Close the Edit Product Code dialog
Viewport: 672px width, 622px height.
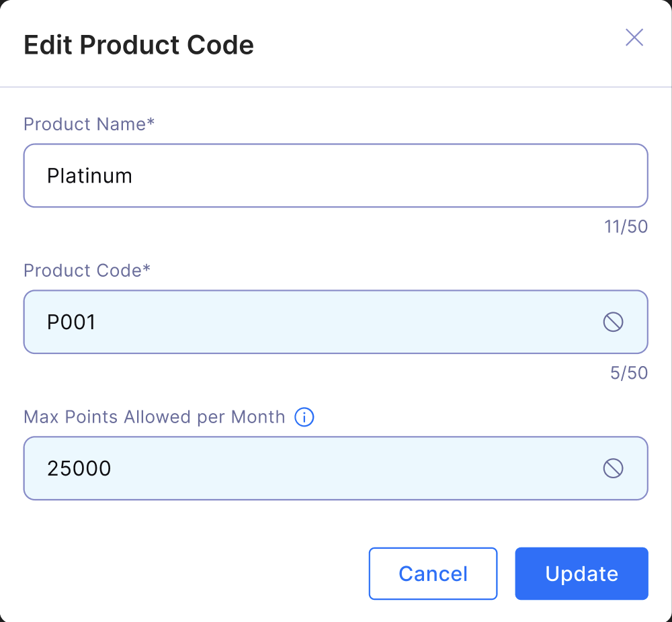click(x=634, y=38)
